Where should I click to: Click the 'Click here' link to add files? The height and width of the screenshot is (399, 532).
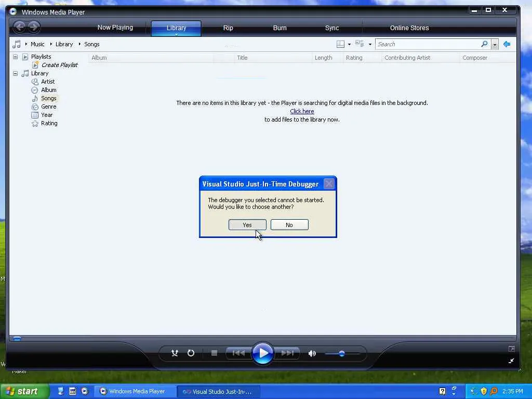pyautogui.click(x=302, y=111)
